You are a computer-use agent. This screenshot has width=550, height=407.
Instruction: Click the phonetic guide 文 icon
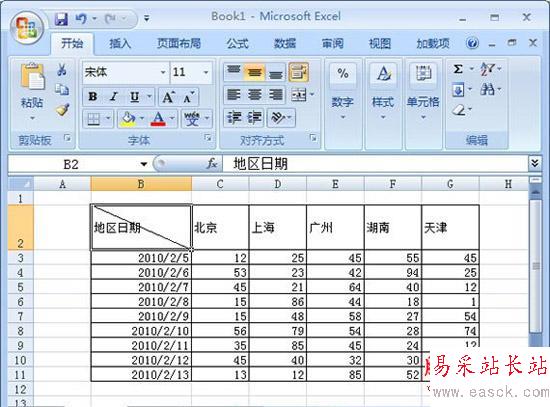(x=192, y=119)
